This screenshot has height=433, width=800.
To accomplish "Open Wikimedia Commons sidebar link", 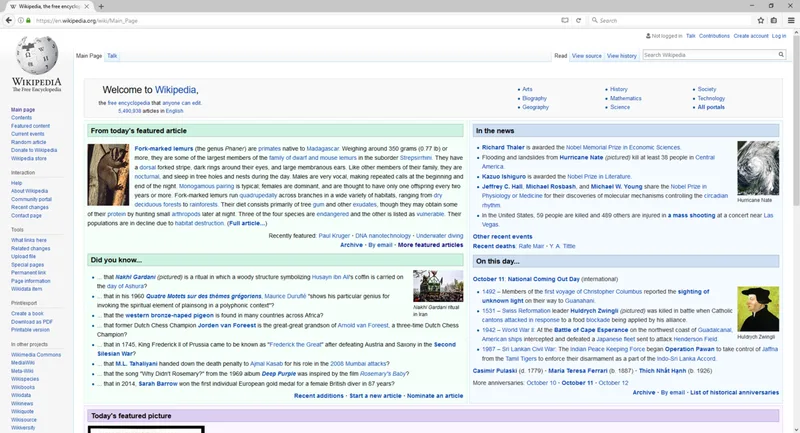I will tap(36, 354).
